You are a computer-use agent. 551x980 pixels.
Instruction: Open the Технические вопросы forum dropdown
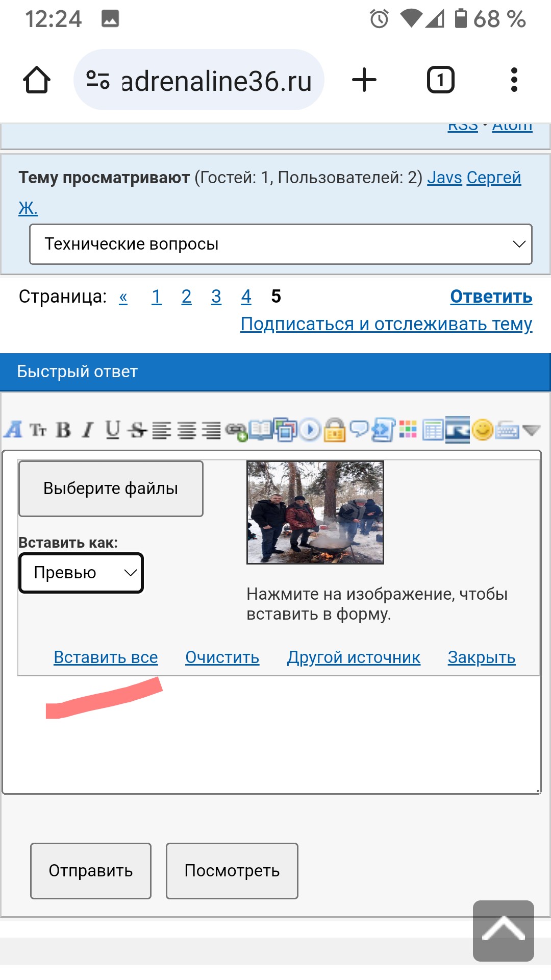281,244
